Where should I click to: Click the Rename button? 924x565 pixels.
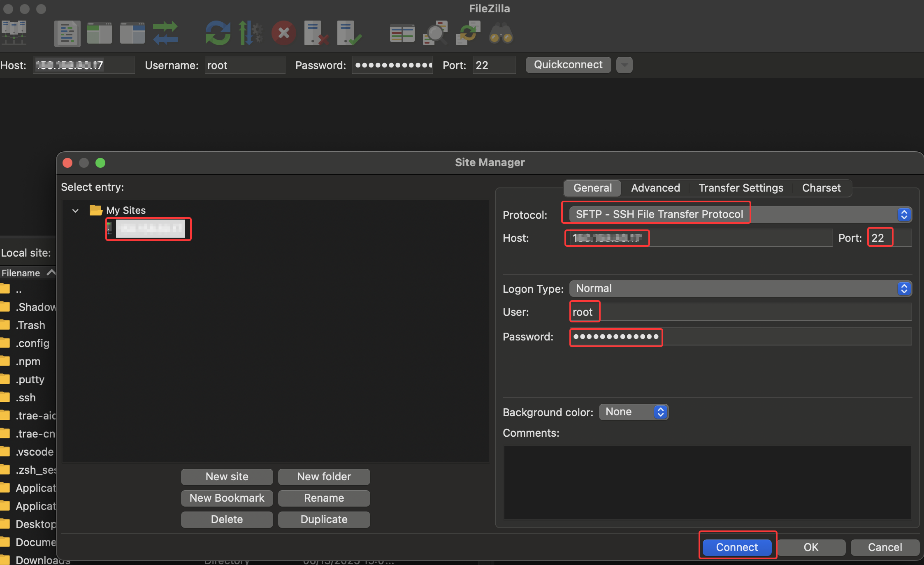tap(324, 498)
